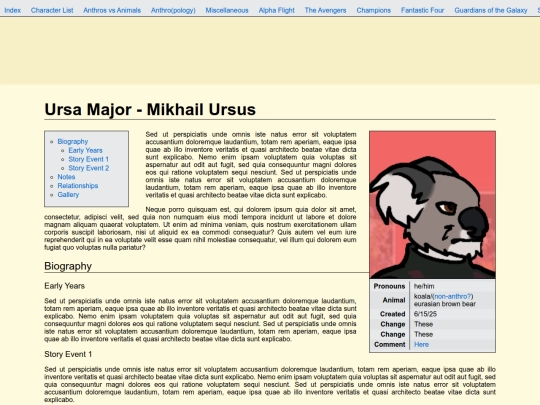Open the Index navigation link
Viewport: 540px width, 405px height.
(12, 10)
